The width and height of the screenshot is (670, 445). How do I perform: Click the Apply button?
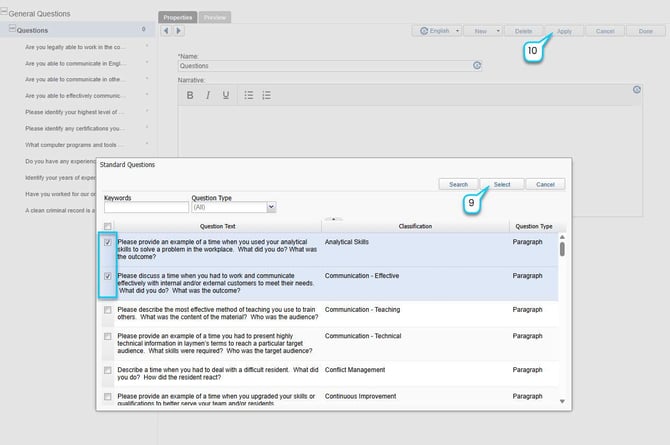coord(564,31)
